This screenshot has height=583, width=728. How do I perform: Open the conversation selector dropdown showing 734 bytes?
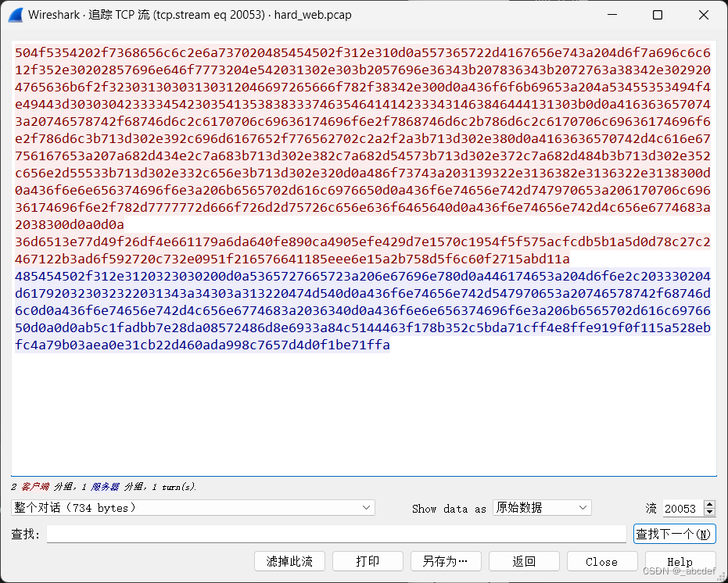tap(193, 508)
